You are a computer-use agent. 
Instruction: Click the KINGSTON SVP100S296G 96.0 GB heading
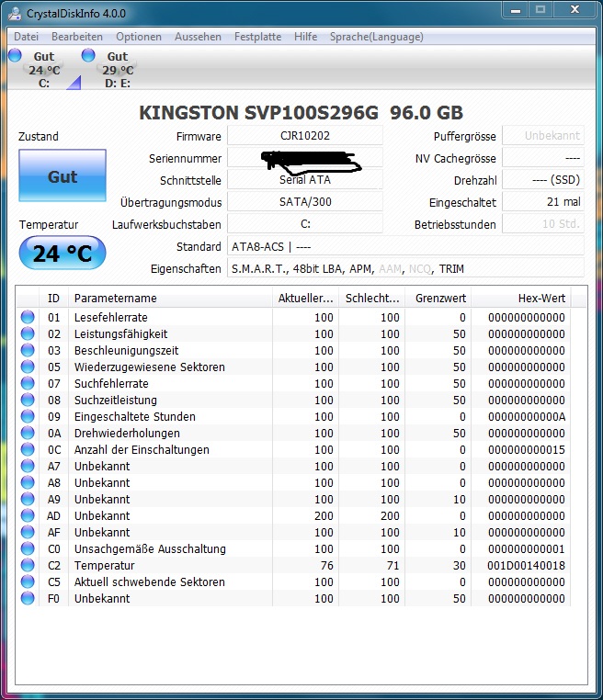[x=301, y=112]
